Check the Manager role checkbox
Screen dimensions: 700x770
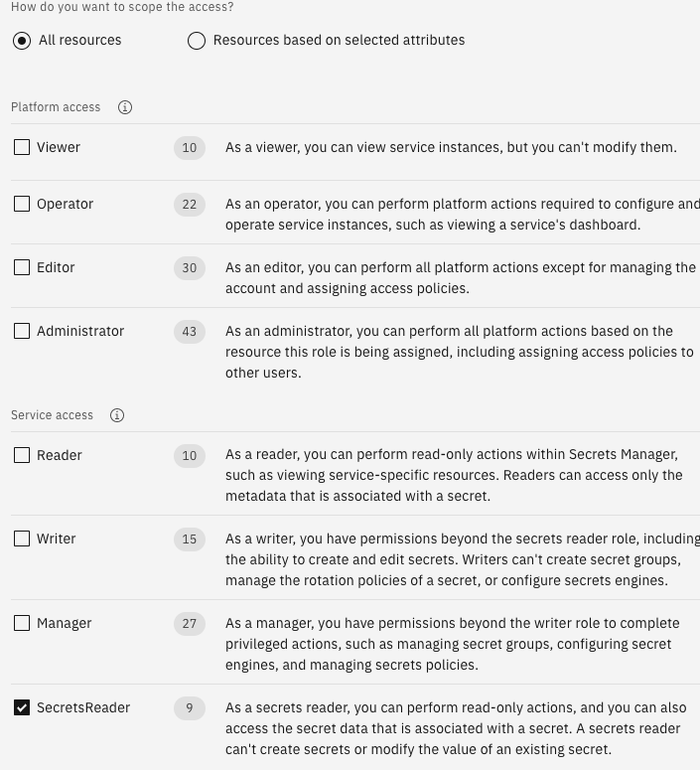coord(22,623)
